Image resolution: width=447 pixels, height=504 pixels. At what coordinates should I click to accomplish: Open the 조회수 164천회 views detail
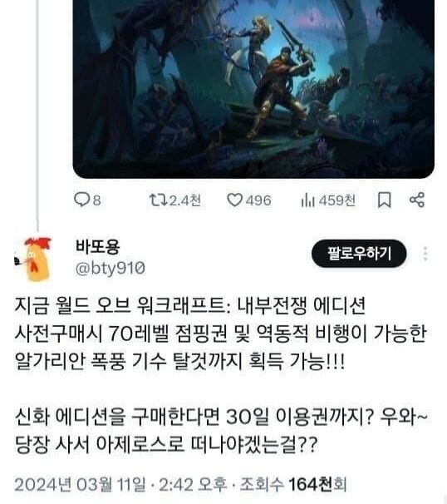click(x=293, y=484)
